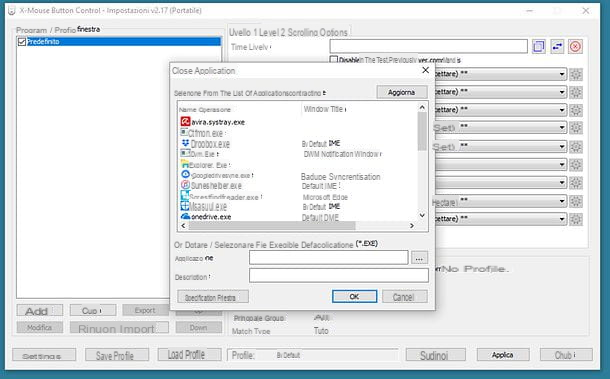Select the Predefinito profile row
Image resolution: width=610 pixels, height=379 pixels.
(x=119, y=42)
